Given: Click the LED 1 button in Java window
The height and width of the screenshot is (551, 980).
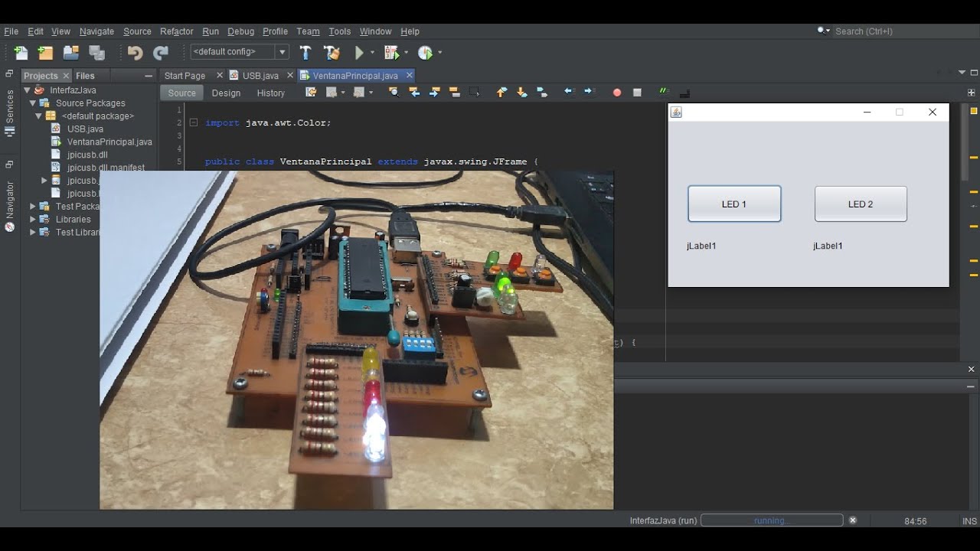Looking at the screenshot, I should (x=734, y=204).
